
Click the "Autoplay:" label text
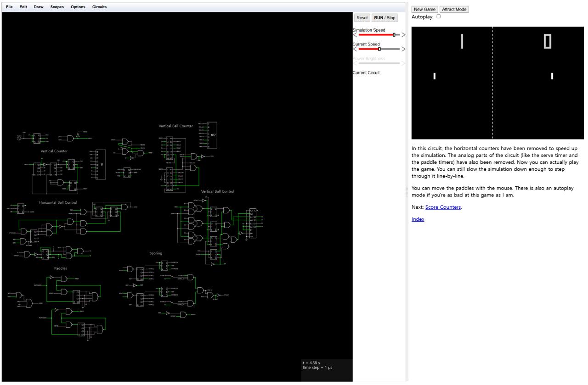(x=423, y=17)
